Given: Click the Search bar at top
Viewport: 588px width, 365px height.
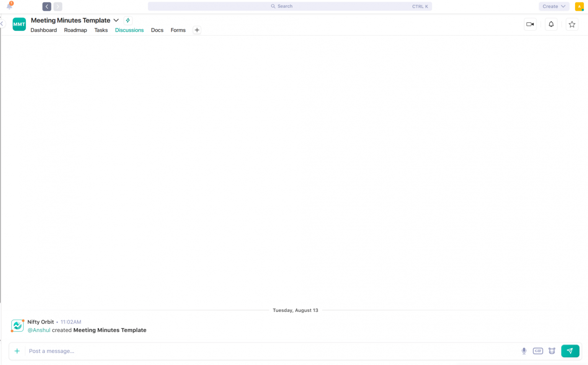Looking at the screenshot, I should (289, 7).
